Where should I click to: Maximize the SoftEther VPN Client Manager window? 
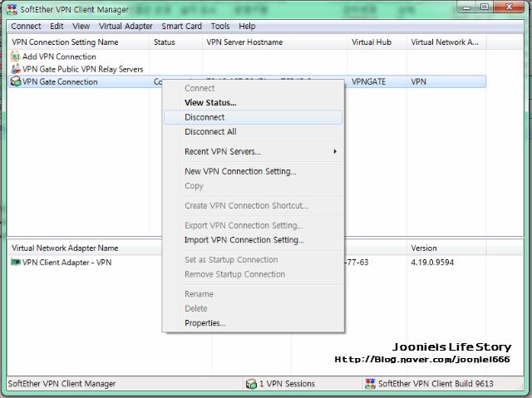[485, 7]
